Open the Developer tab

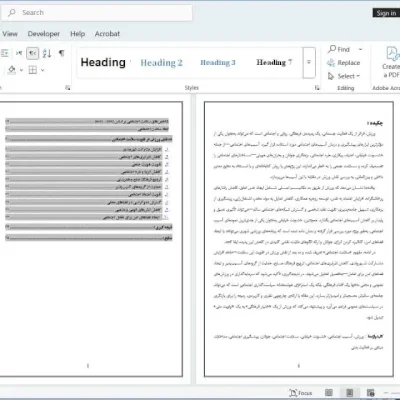tap(44, 34)
